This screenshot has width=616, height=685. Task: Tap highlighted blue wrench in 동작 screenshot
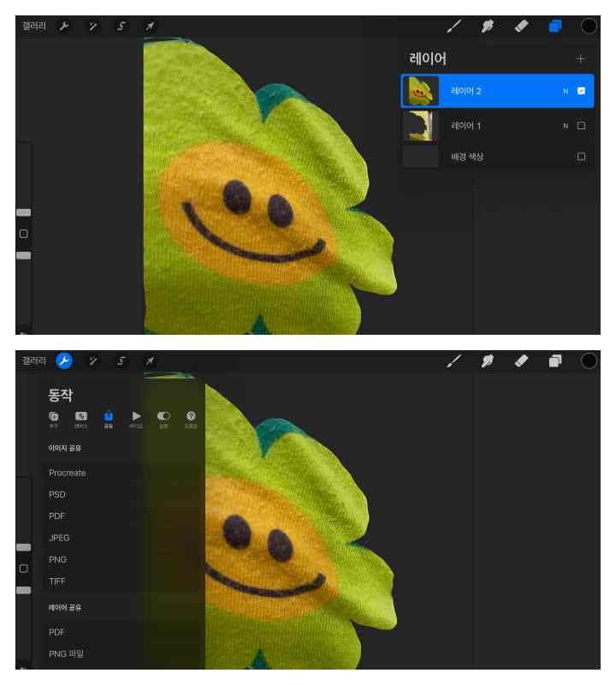[x=64, y=360]
